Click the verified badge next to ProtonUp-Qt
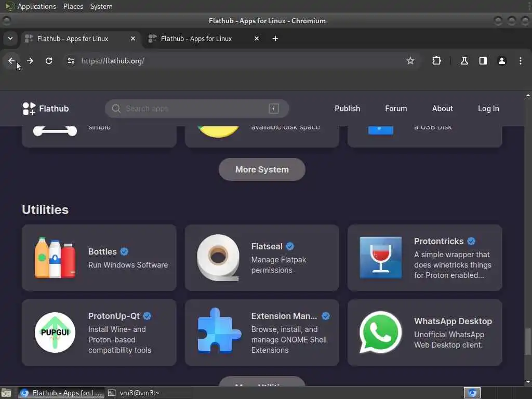Image resolution: width=532 pixels, height=399 pixels. click(x=147, y=316)
